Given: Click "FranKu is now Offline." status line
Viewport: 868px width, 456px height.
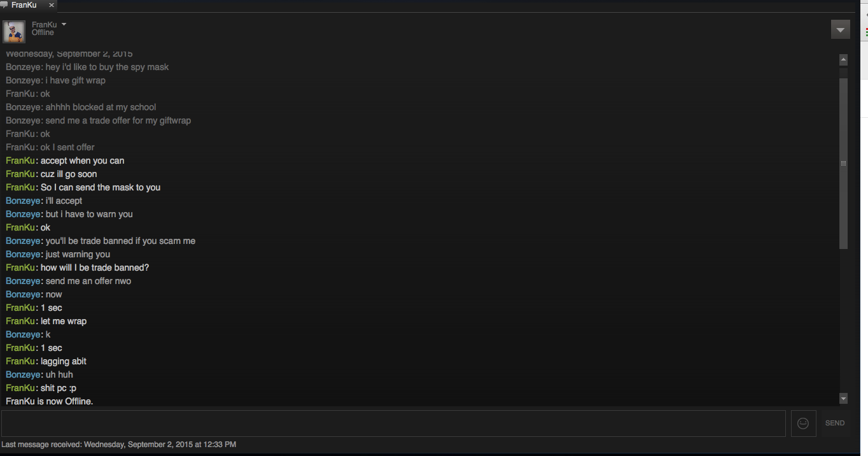Looking at the screenshot, I should click(50, 401).
